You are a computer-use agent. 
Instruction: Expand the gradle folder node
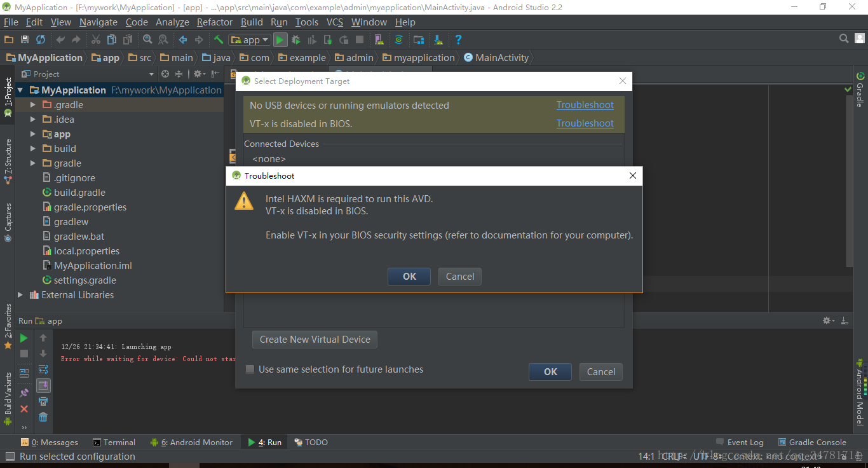pos(33,163)
